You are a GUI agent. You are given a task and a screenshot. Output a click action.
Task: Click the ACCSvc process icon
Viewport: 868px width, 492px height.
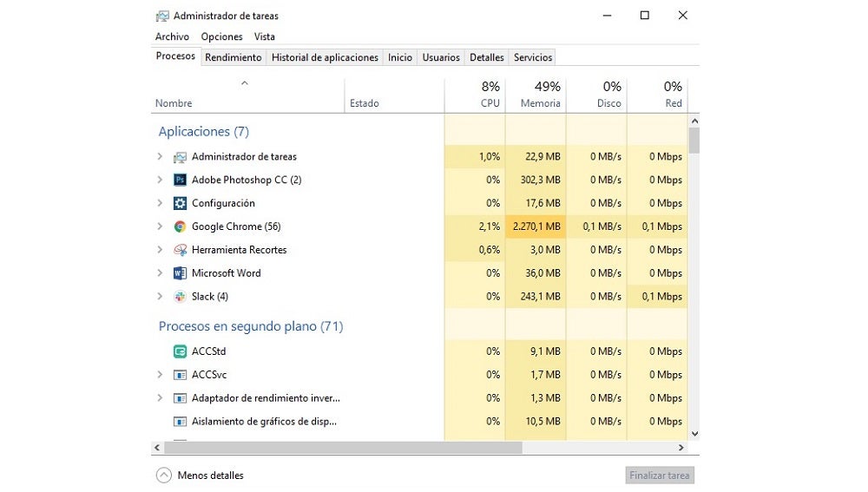pyautogui.click(x=180, y=375)
